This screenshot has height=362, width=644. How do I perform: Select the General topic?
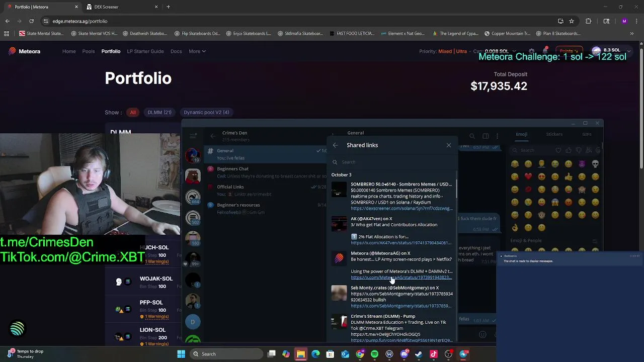[266, 154]
